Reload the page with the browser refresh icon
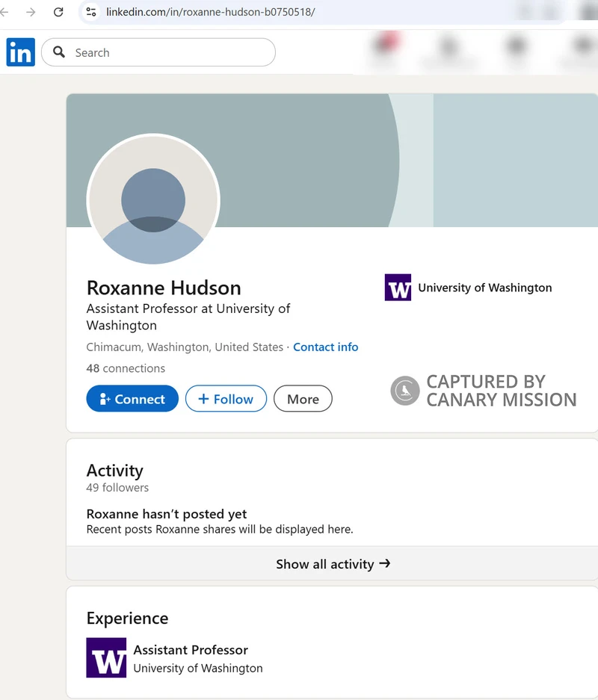 pos(58,12)
